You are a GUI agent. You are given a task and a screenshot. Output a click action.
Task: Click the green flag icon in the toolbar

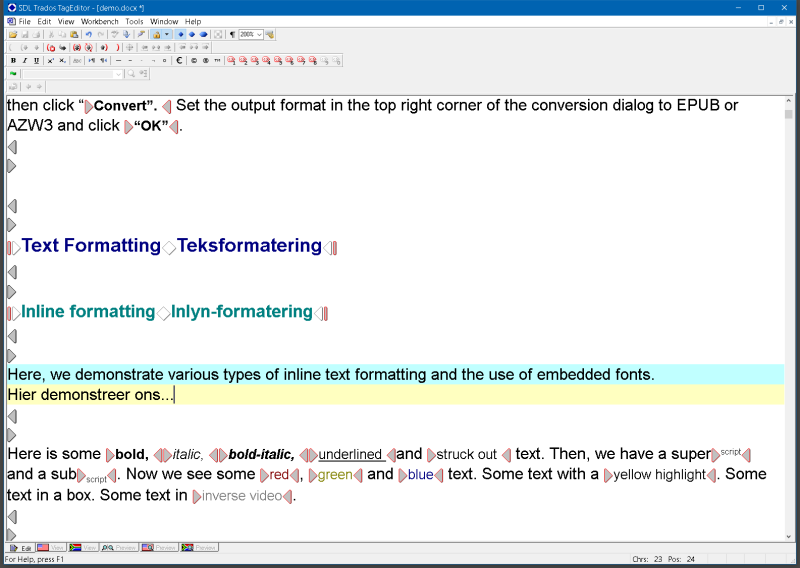[x=13, y=74]
